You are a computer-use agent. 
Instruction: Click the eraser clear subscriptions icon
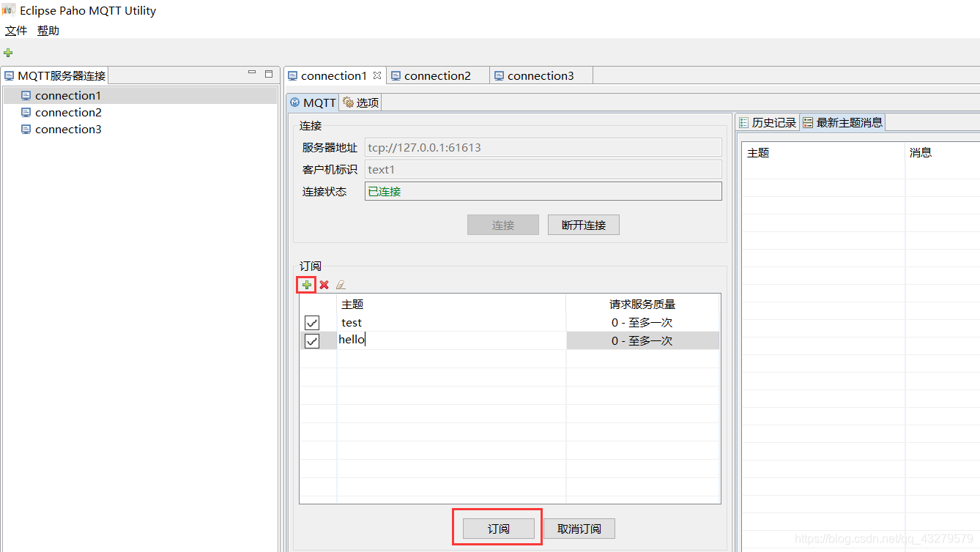coord(341,285)
